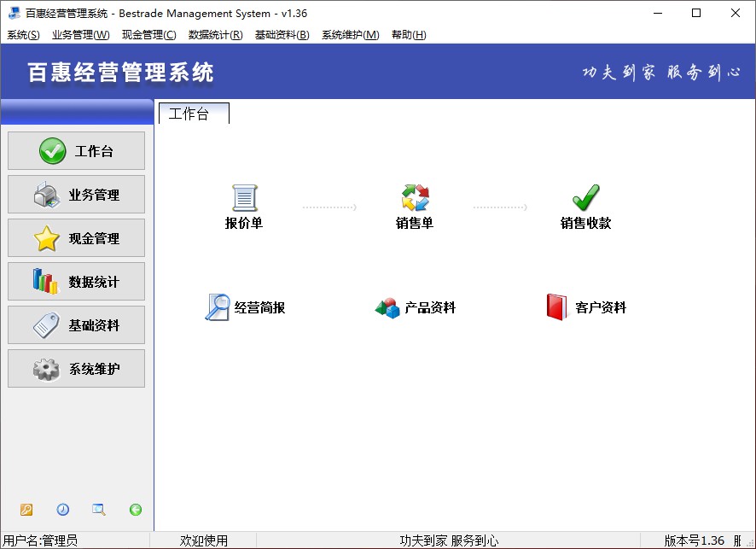The width and height of the screenshot is (756, 549).
Task: Select 数据统计 sidebar button
Action: pyautogui.click(x=76, y=281)
